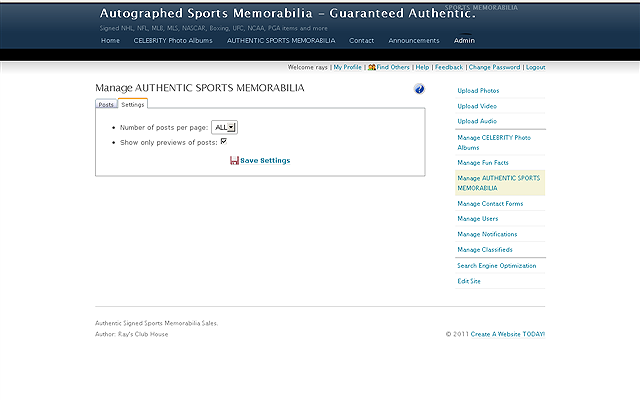Screen dimensions: 640x400
Task: Go to the Announcements navigation item
Action: tap(414, 41)
